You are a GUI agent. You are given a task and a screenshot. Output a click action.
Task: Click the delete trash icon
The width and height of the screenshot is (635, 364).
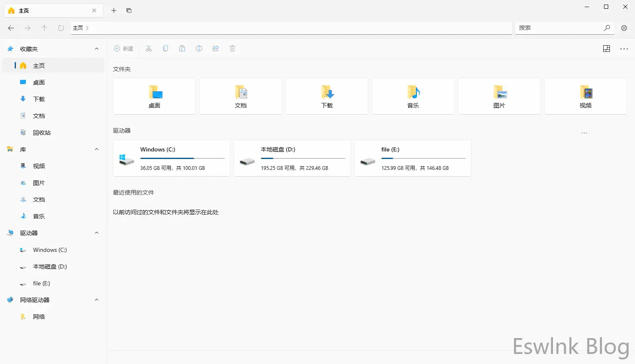[232, 49]
